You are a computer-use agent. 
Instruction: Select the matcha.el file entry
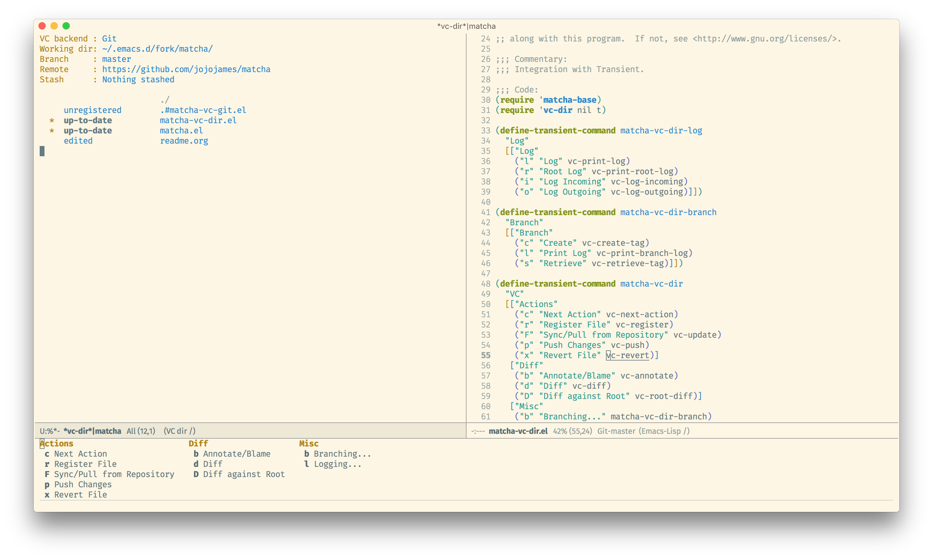[x=181, y=131]
